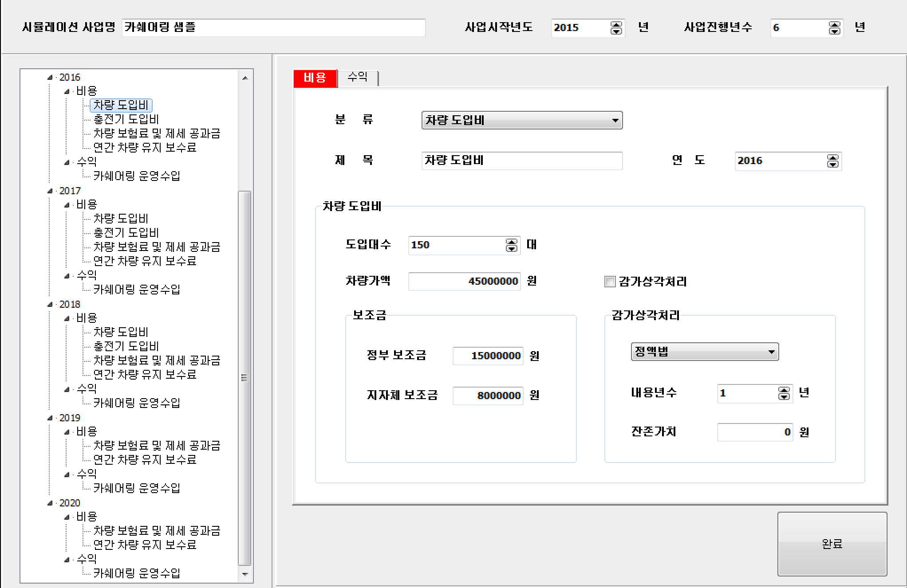Click the 차량가액 input field

[464, 281]
